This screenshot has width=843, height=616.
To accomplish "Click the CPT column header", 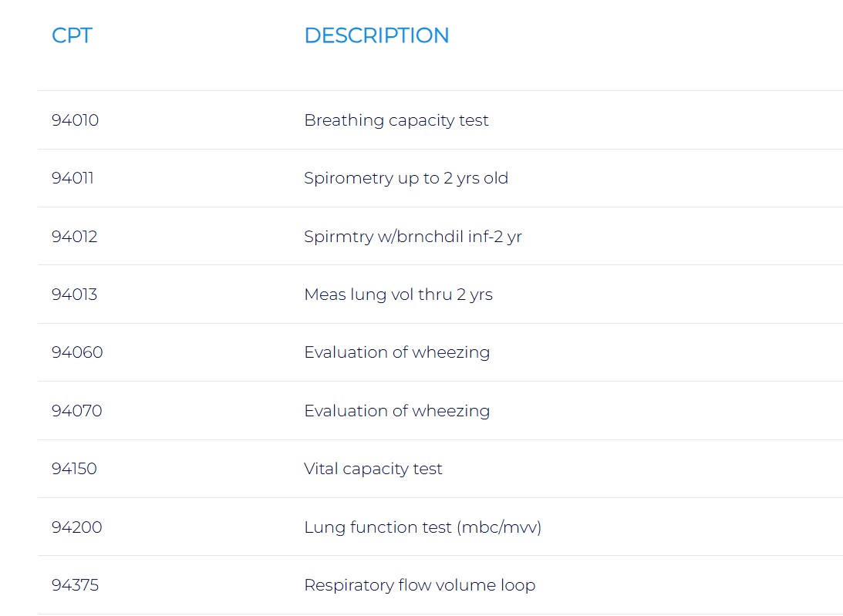I will click(72, 35).
